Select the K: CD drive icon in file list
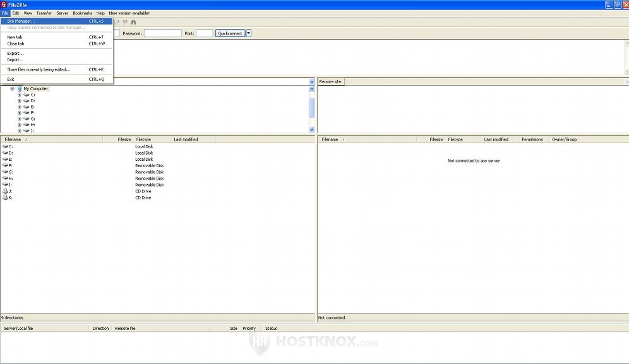 (5, 197)
